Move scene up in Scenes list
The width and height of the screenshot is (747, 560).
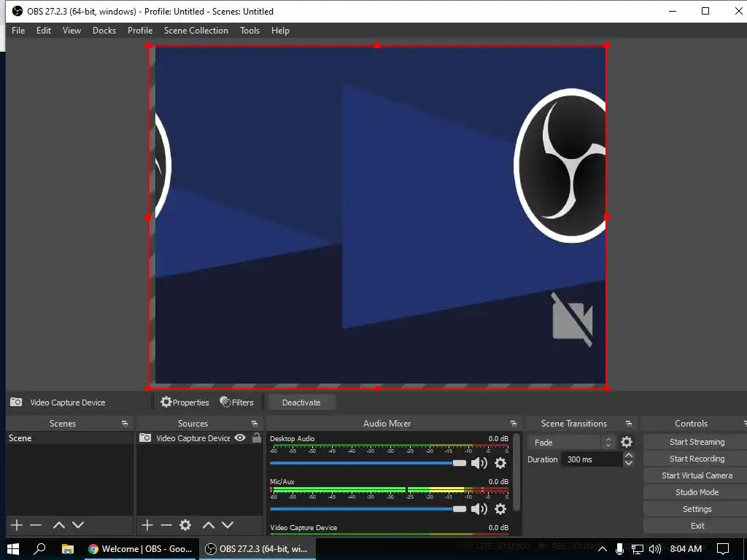pyautogui.click(x=59, y=525)
